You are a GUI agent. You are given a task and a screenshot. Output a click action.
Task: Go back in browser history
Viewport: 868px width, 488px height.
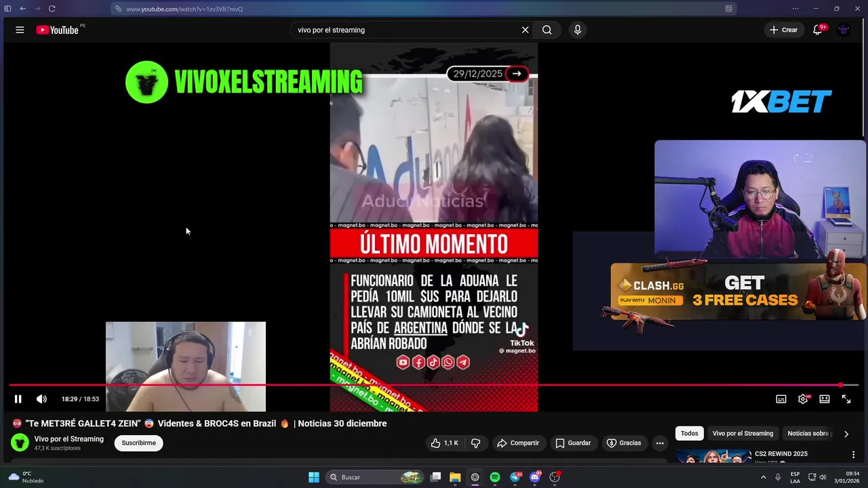22,9
